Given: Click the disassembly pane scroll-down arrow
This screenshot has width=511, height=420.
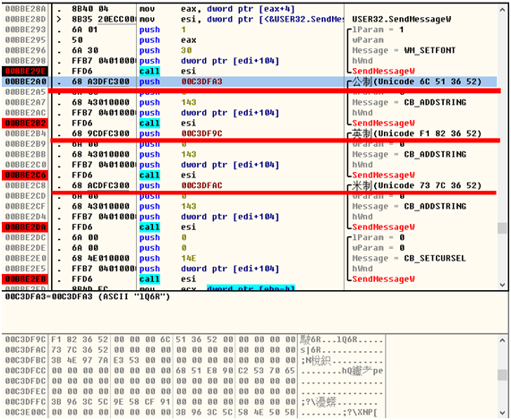Looking at the screenshot, I should pyautogui.click(x=502, y=285).
